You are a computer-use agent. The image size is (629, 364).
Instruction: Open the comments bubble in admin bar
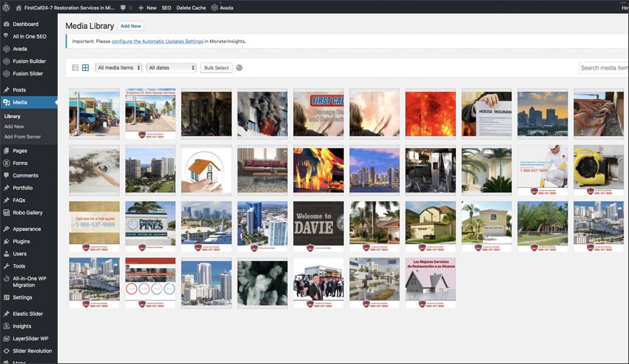tap(123, 7)
